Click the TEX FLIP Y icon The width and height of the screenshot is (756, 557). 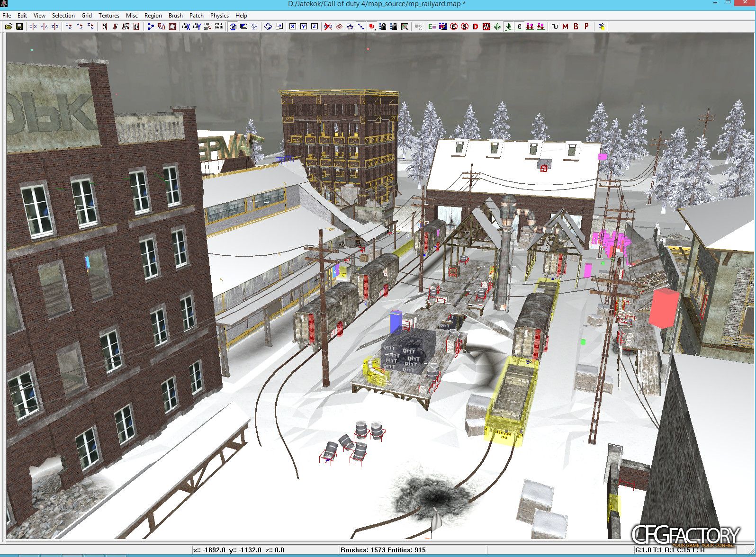(197, 27)
